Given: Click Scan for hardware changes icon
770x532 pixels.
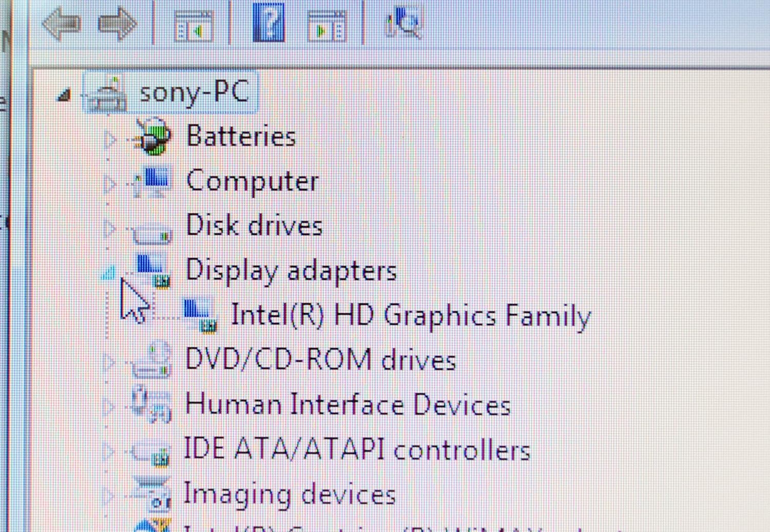Looking at the screenshot, I should (x=404, y=23).
